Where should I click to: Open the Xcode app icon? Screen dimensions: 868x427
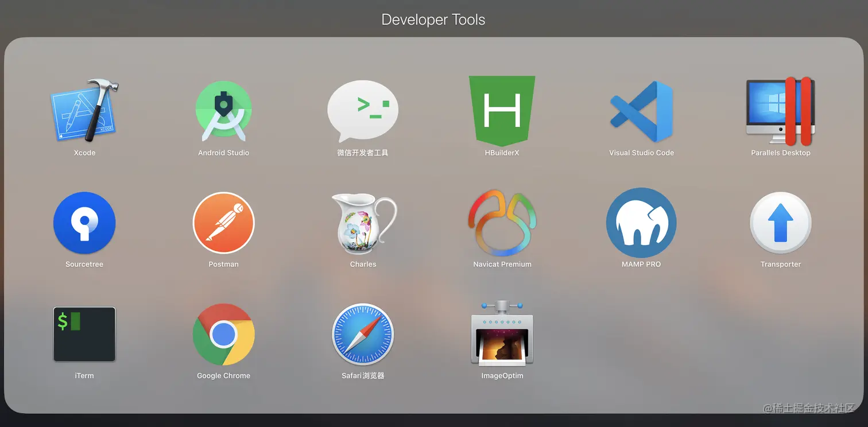(x=84, y=111)
